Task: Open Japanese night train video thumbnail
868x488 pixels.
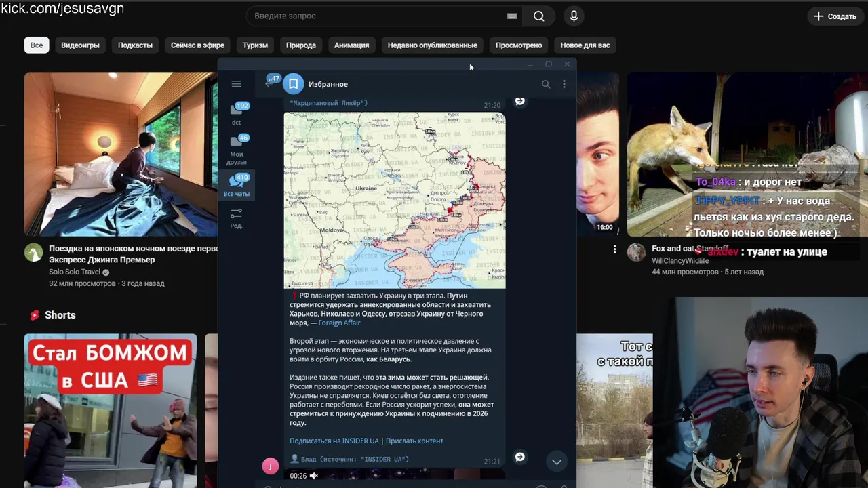Action: click(x=121, y=154)
